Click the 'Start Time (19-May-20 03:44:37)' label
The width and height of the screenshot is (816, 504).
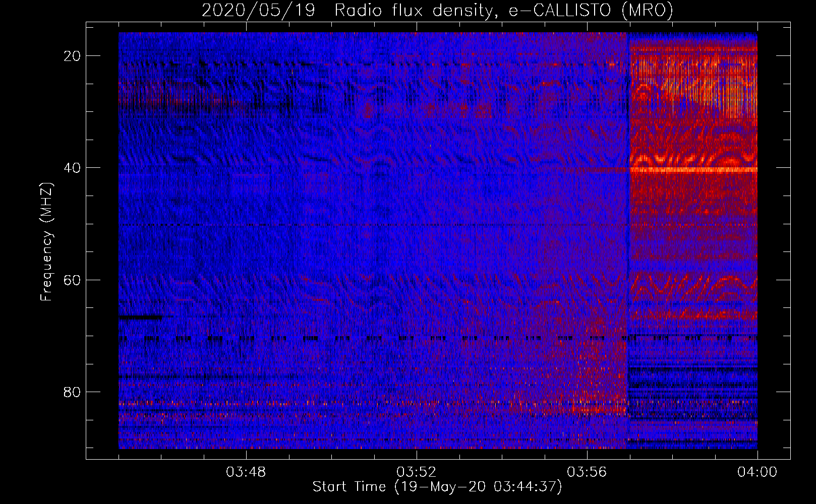[437, 487]
